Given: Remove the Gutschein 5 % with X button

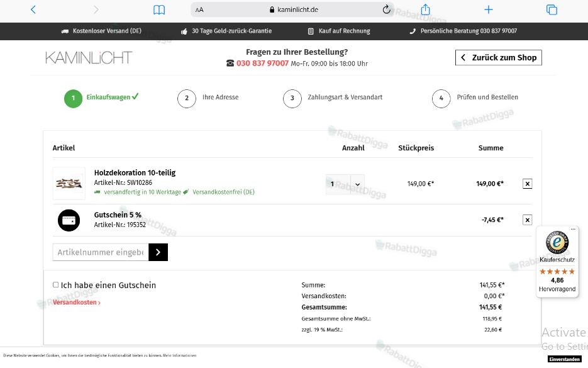Looking at the screenshot, I should point(527,220).
